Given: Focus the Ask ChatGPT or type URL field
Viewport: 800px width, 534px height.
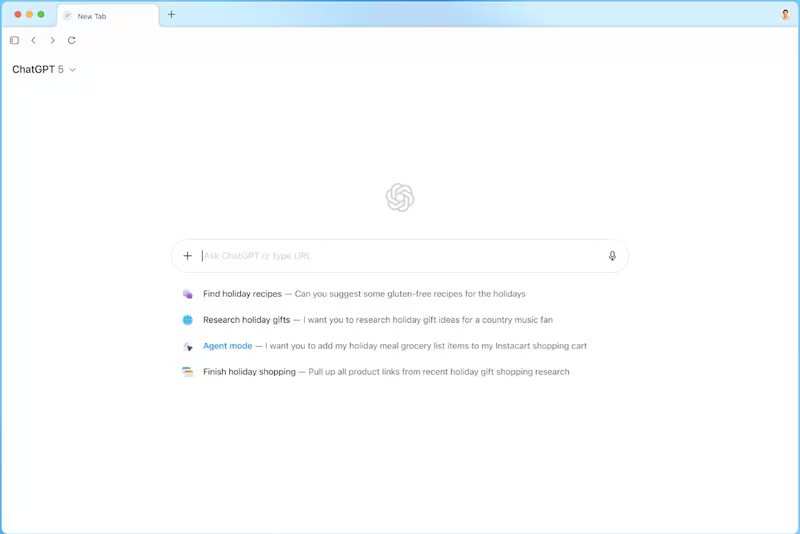Looking at the screenshot, I should tap(400, 256).
